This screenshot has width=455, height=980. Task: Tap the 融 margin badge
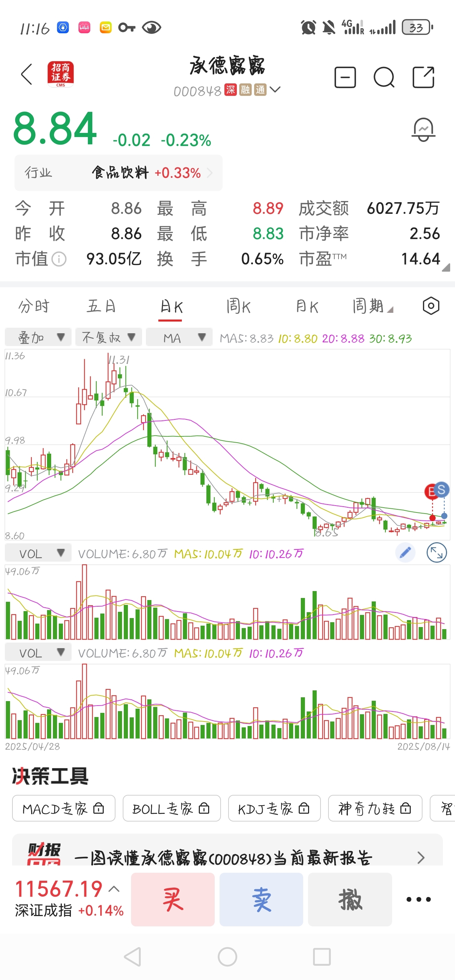point(245,90)
